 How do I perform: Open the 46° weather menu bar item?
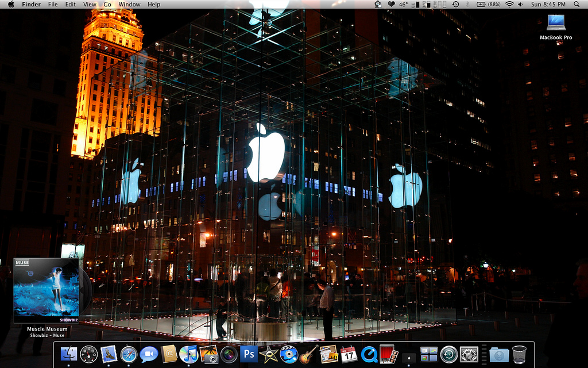tap(404, 4)
